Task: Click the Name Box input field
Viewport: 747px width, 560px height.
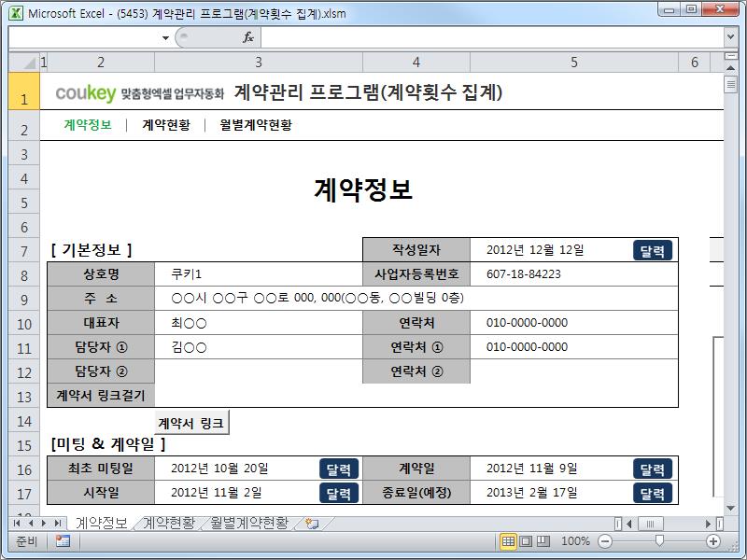Action: click(84, 37)
